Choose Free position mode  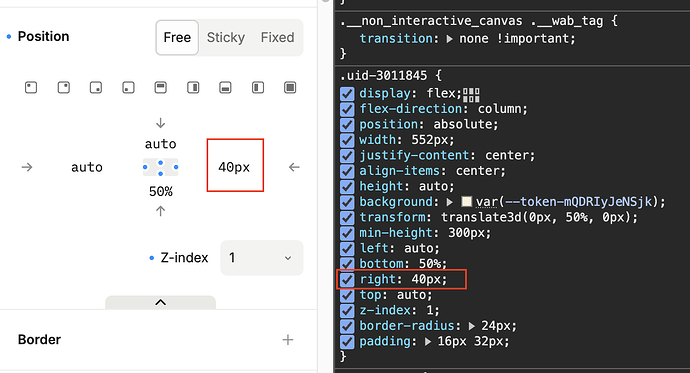click(x=177, y=37)
